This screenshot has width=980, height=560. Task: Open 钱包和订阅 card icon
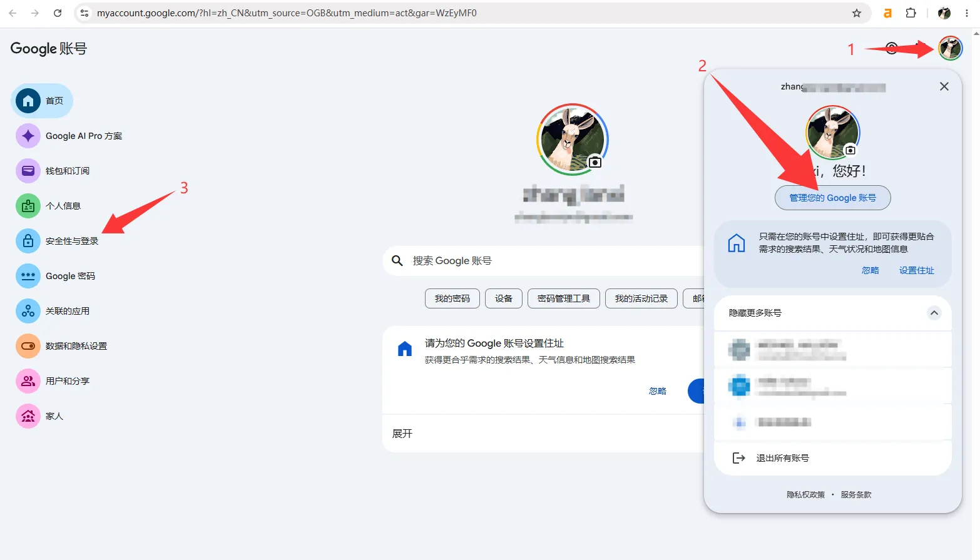28,171
